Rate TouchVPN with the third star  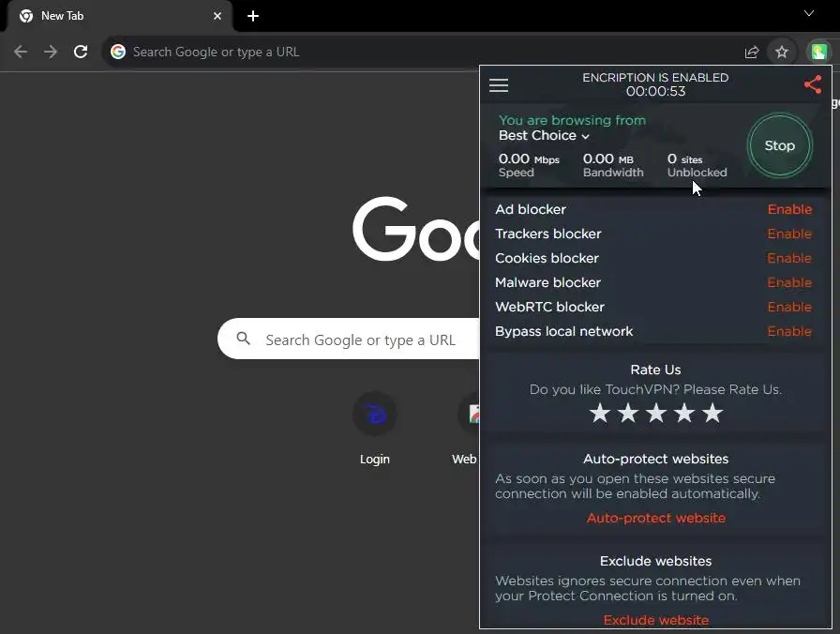click(656, 414)
